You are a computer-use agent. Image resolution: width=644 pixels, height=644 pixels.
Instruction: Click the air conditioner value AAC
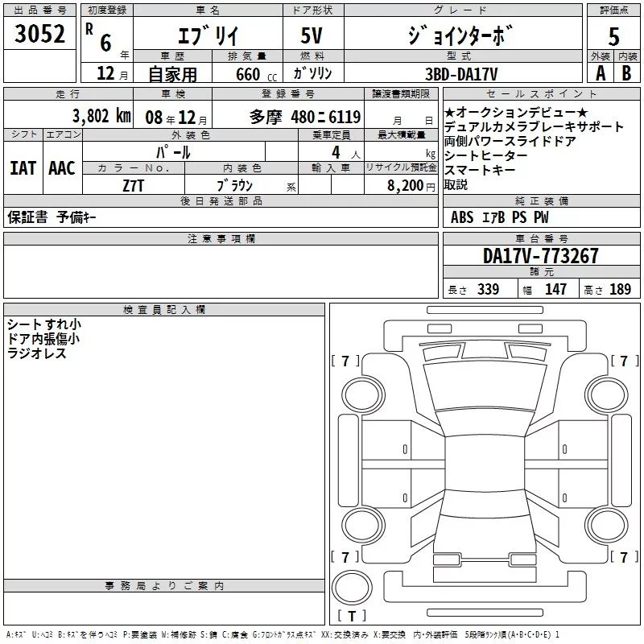(x=62, y=168)
